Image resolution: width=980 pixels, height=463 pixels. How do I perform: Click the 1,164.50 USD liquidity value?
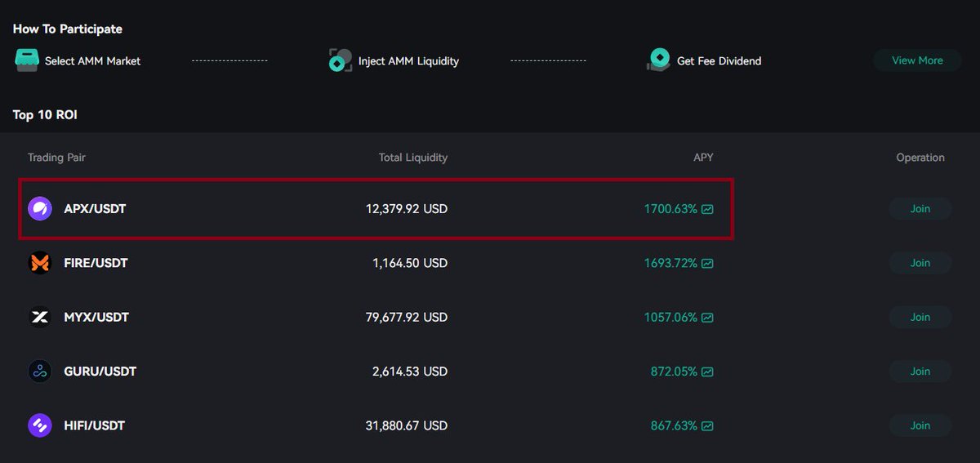[410, 263]
